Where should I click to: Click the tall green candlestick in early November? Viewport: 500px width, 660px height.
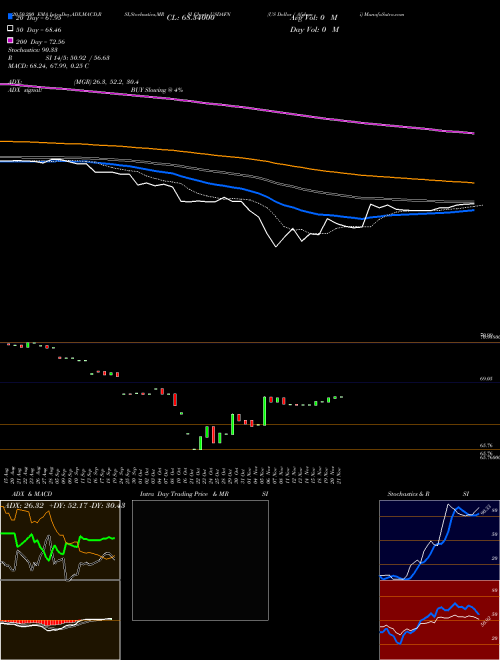coord(265,411)
